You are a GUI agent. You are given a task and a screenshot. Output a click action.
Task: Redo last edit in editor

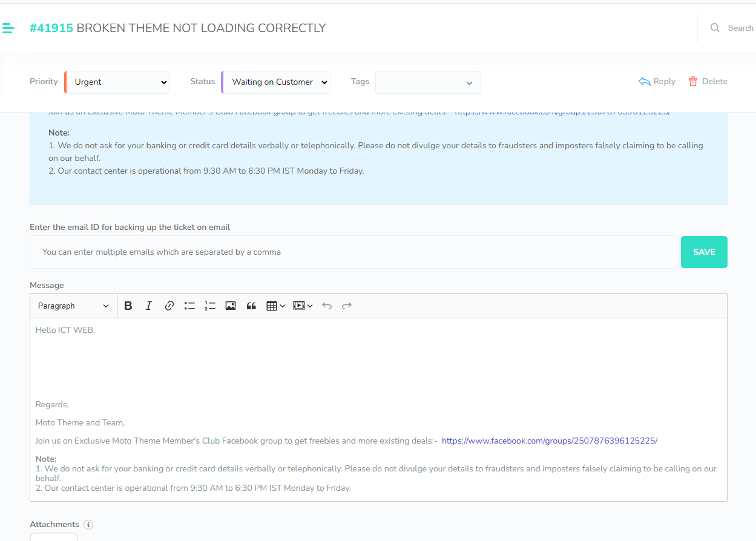[347, 306]
